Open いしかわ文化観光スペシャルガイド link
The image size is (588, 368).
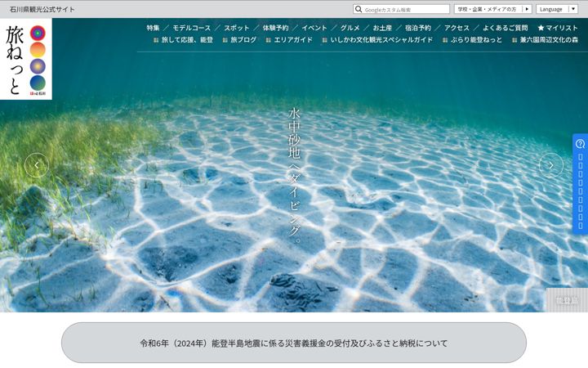[377, 40]
